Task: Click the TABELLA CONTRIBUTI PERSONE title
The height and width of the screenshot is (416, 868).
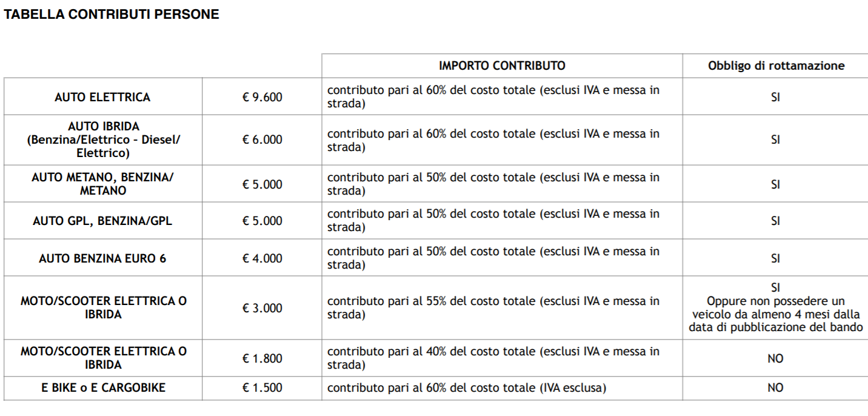Action: pos(112,15)
